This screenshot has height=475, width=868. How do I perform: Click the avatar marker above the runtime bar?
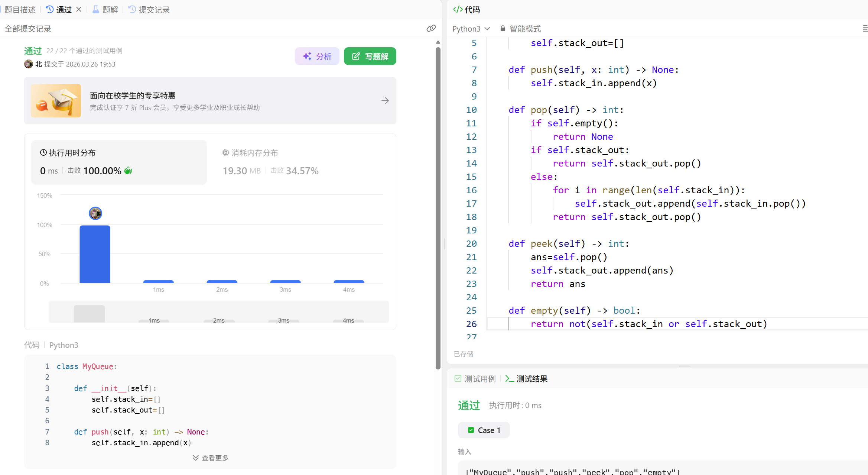95,213
